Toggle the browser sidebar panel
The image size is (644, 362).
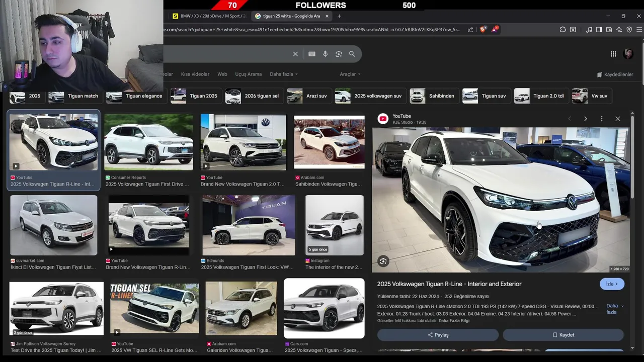[599, 30]
